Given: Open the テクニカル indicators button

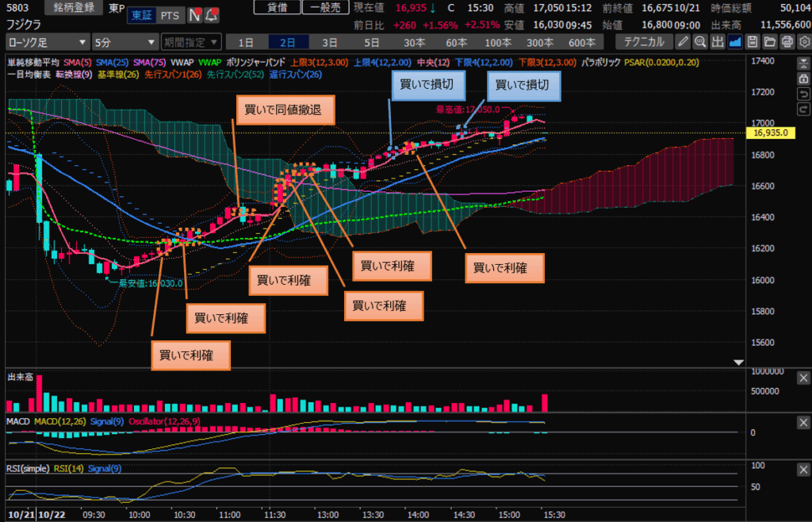Looking at the screenshot, I should coord(643,41).
